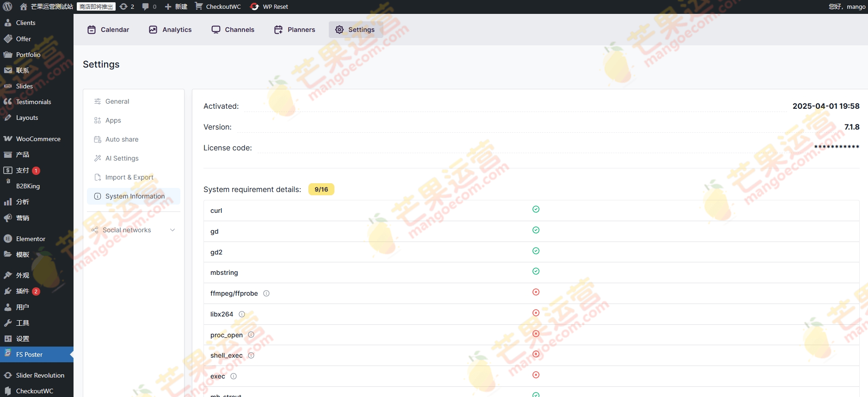Go to the Channels tab
Screen dimensions: 868x397
coord(233,30)
